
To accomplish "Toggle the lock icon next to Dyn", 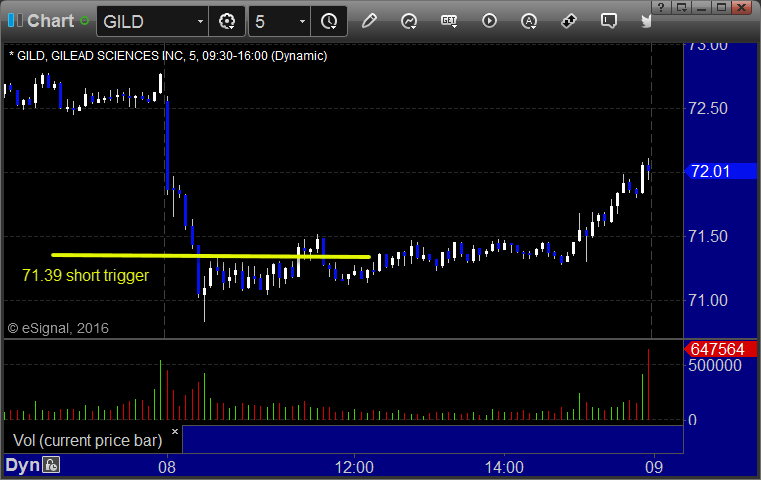I will point(51,465).
